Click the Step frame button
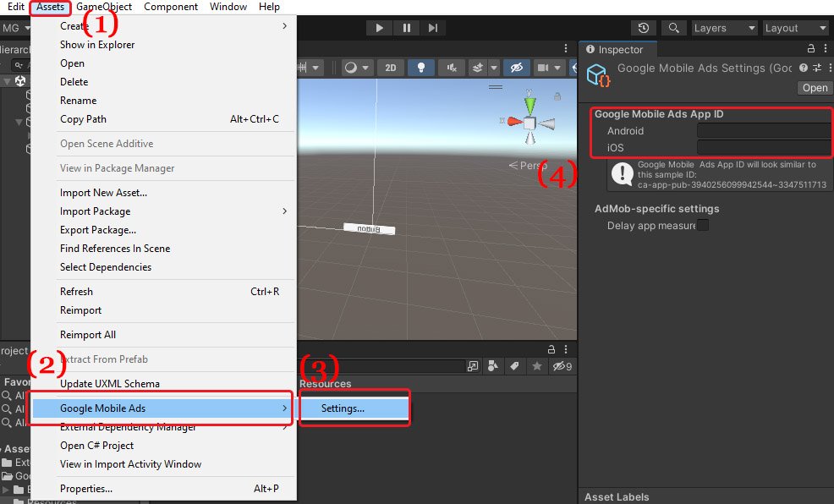The width and height of the screenshot is (834, 504). pyautogui.click(x=433, y=28)
